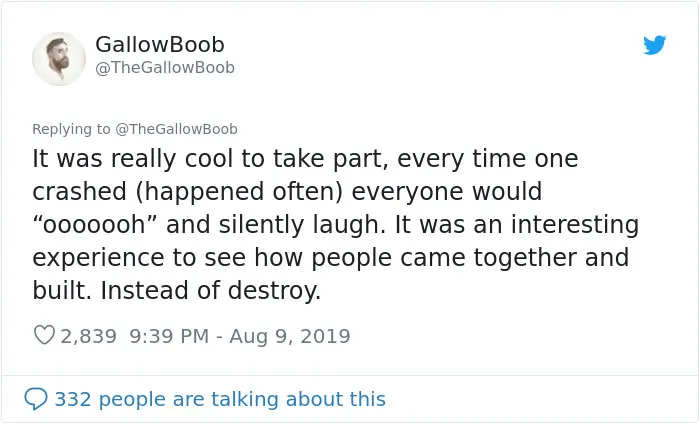
Task: Click the 2,839 likes count
Action: [x=88, y=336]
